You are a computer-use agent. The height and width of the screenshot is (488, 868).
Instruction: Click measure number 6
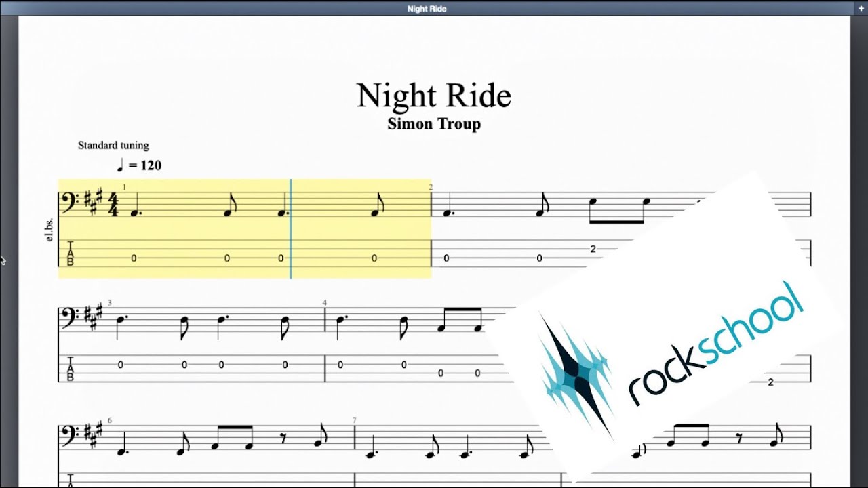tap(110, 421)
